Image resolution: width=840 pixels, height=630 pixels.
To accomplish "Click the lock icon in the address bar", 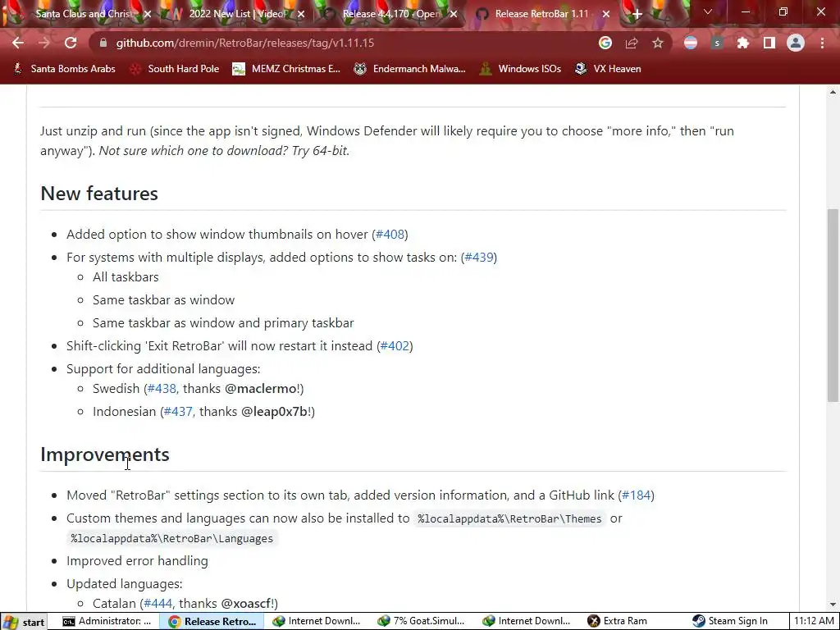I will (x=103, y=43).
